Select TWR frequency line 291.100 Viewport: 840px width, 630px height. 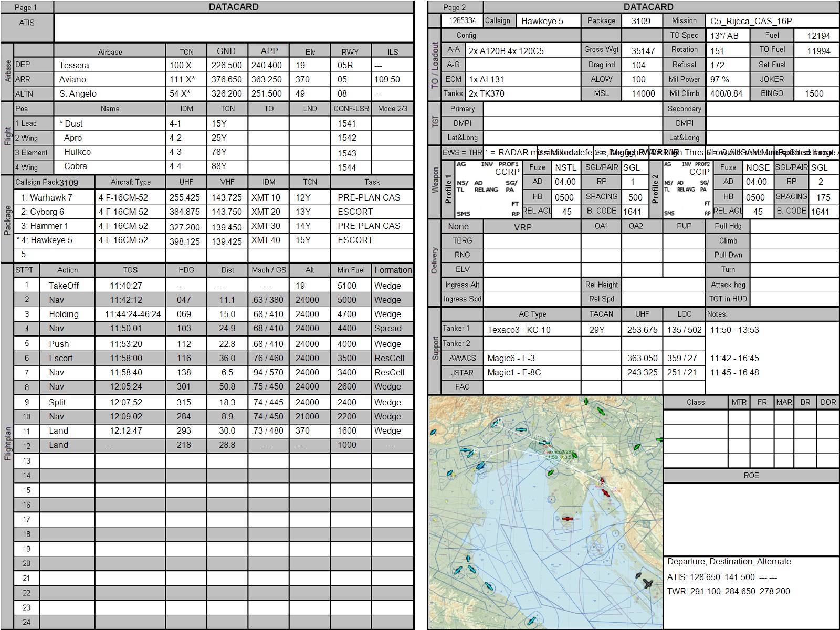(x=728, y=591)
